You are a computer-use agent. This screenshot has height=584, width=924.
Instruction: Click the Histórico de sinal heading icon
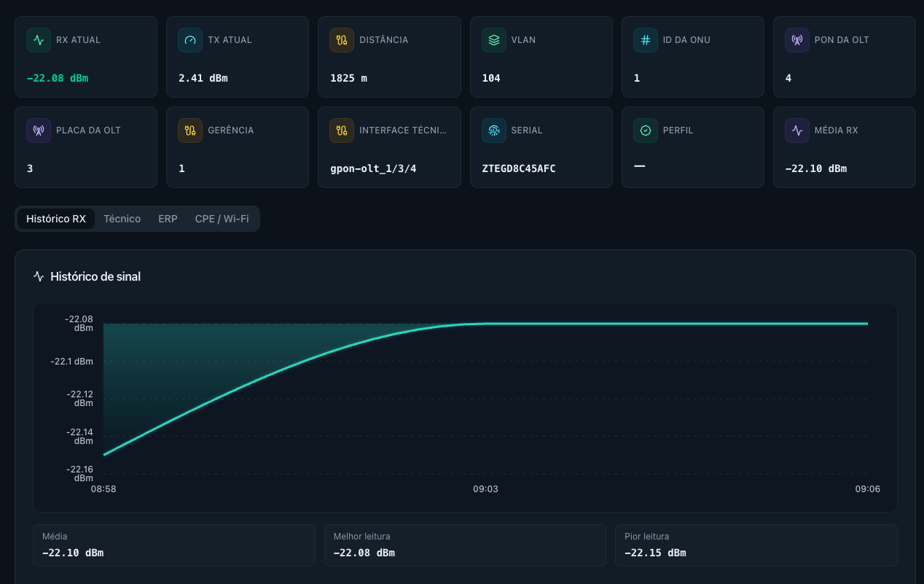point(39,276)
